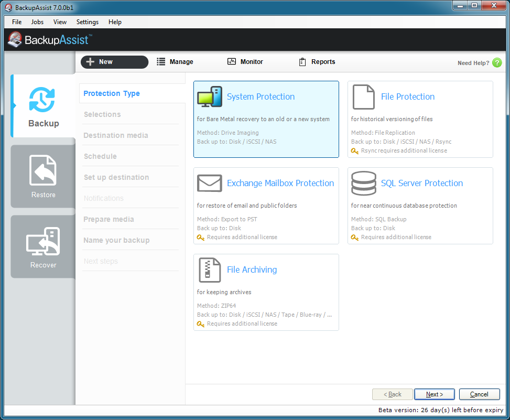Click the File Archiving zip file icon
Screen dimensions: 510x420
[210, 270]
